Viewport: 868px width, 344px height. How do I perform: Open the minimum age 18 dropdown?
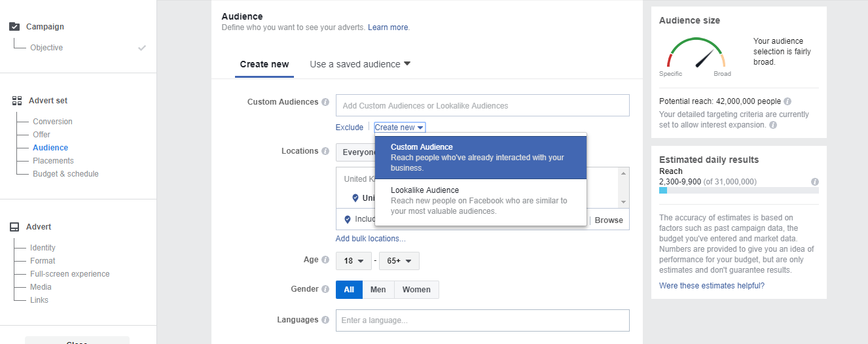click(353, 261)
